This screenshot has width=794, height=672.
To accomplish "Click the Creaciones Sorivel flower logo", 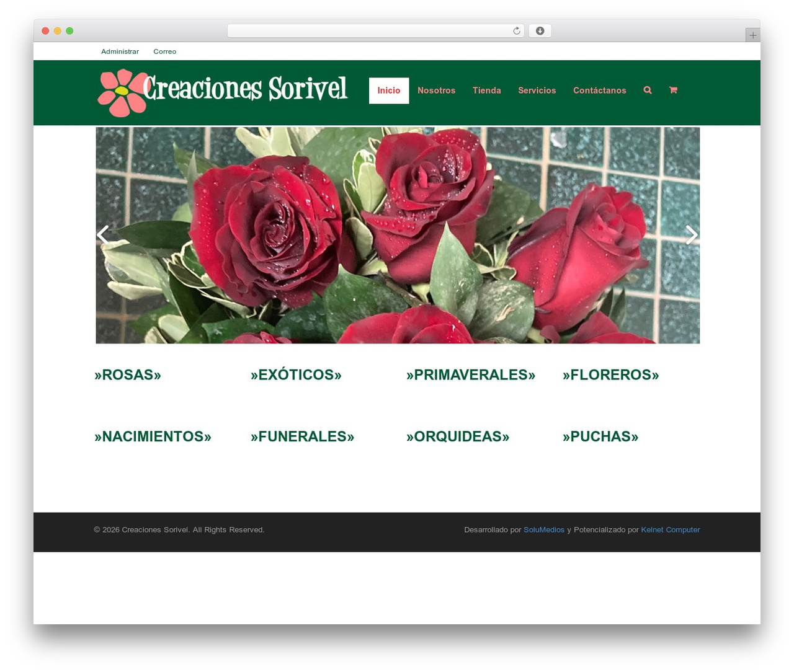I will (x=223, y=93).
